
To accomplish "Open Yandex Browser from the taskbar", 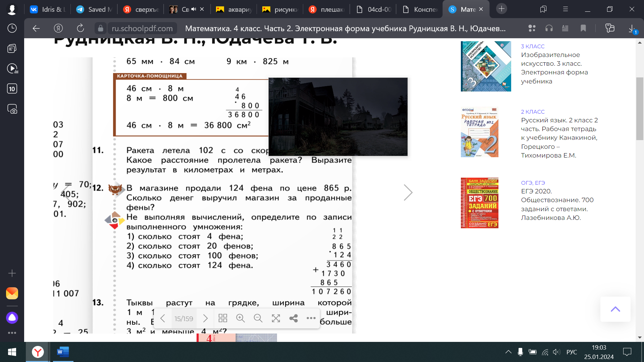I will (38, 352).
